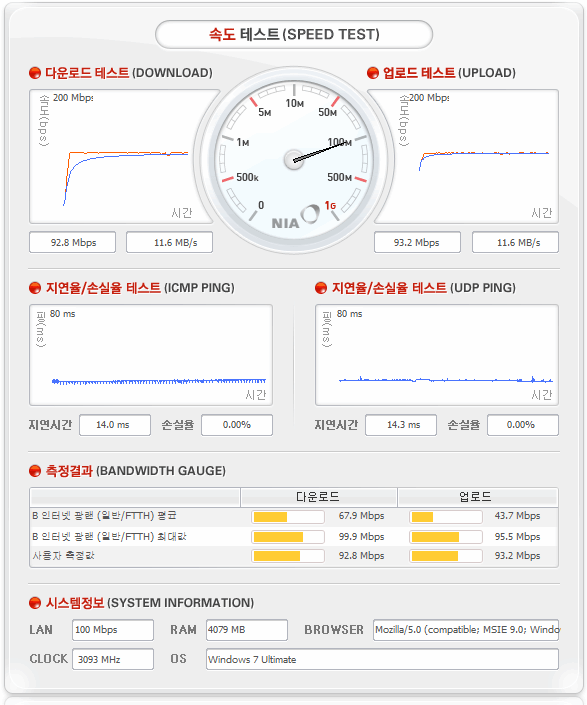This screenshot has height=705, width=587.
Task: Click the LAN 100 Mbps field
Action: pos(113,630)
